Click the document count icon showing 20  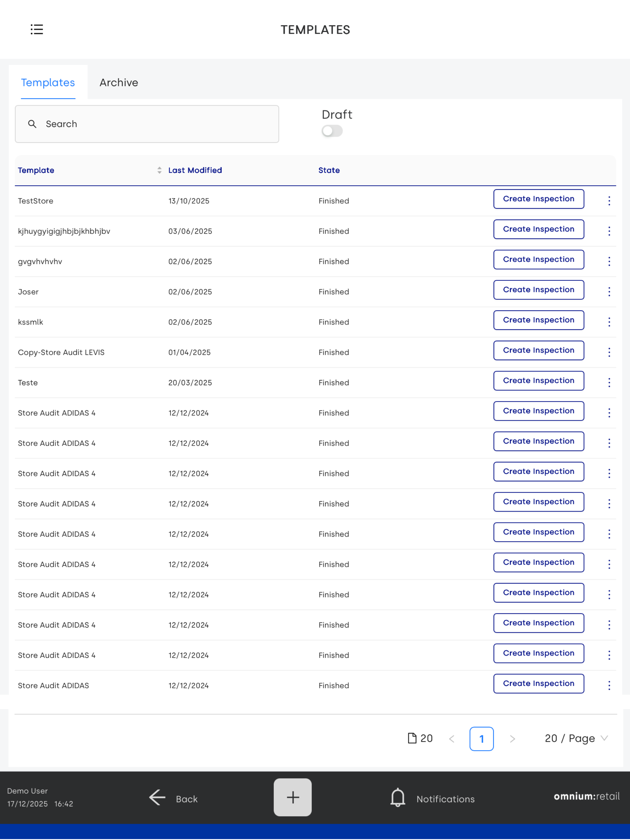point(412,738)
